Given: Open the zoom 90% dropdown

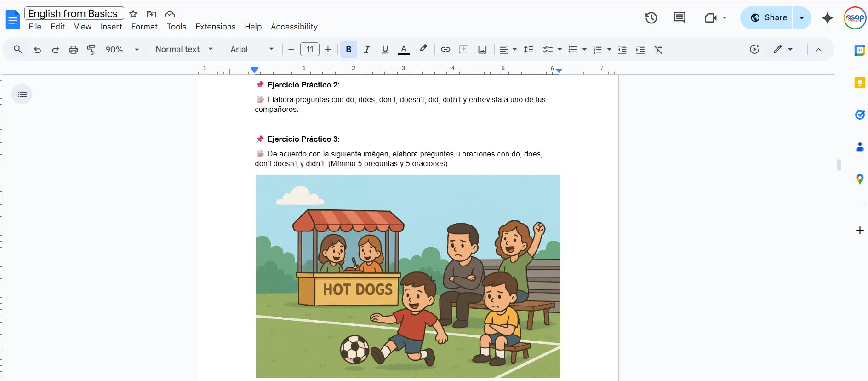Looking at the screenshot, I should pyautogui.click(x=122, y=50).
